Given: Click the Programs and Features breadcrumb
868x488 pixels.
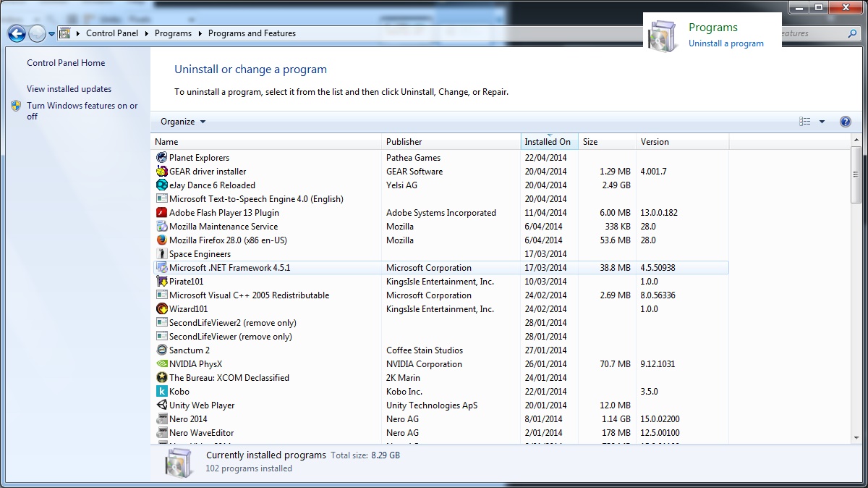Looking at the screenshot, I should (x=252, y=33).
